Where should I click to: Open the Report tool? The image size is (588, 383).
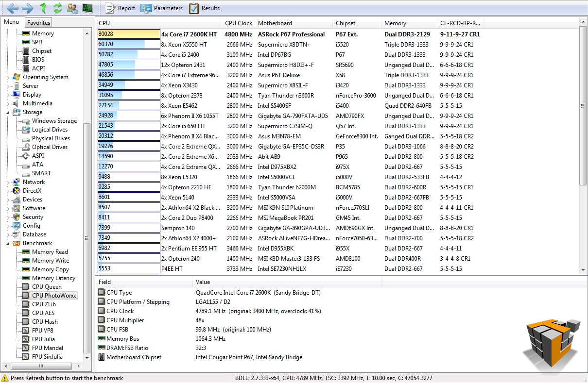pos(120,8)
